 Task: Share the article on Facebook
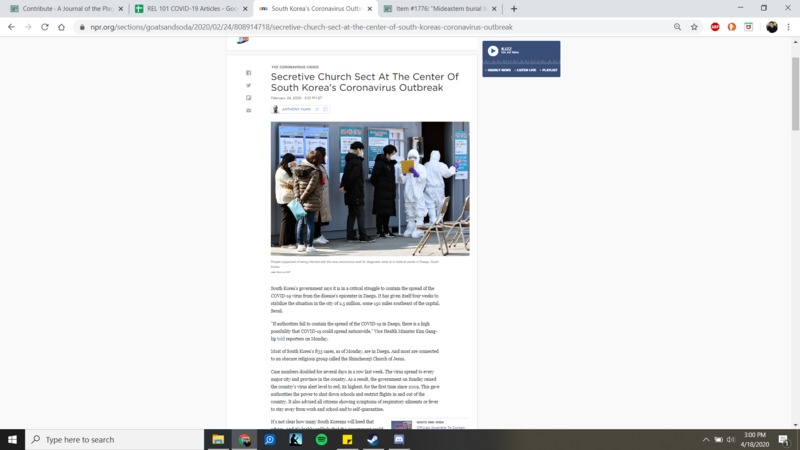coord(248,73)
